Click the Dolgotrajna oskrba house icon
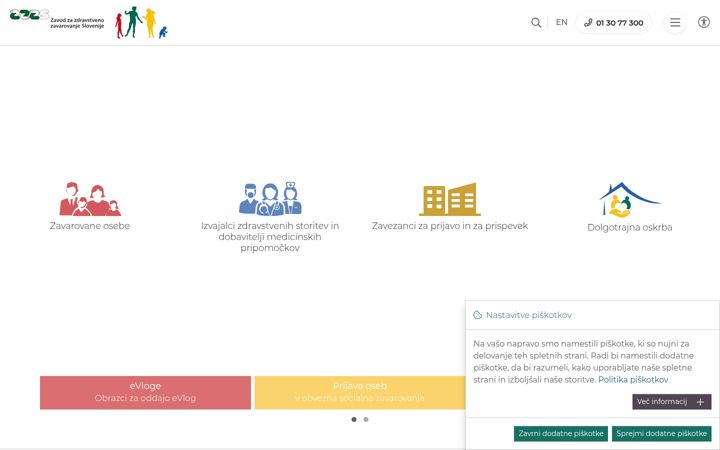Screen dimensions: 720x450 [x=630, y=200]
